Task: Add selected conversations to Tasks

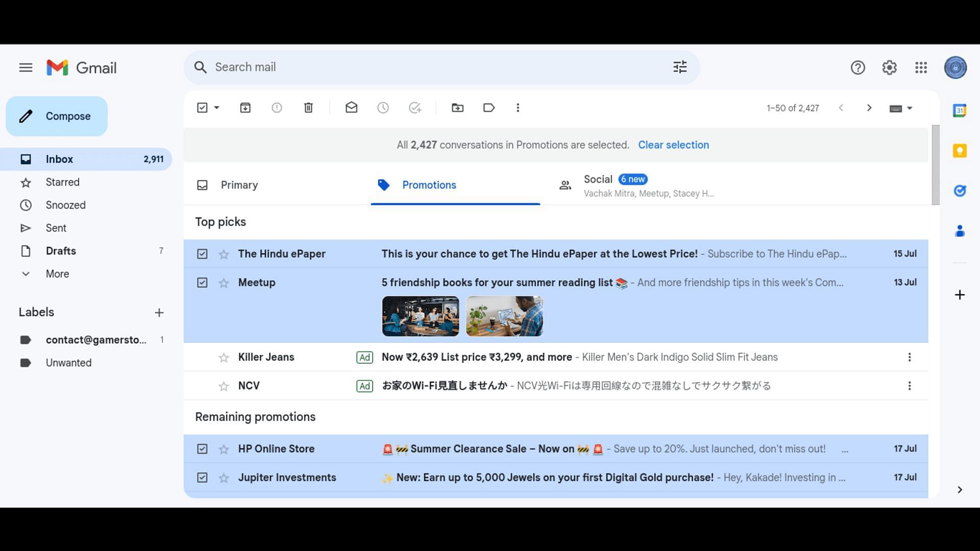Action: [x=415, y=108]
